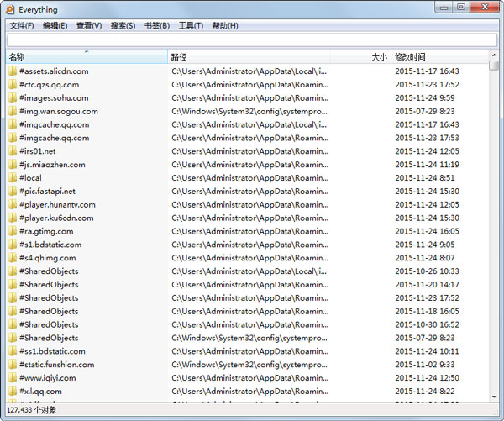
Task: Select the #assets.alicdn.com entry name
Action: (54, 71)
